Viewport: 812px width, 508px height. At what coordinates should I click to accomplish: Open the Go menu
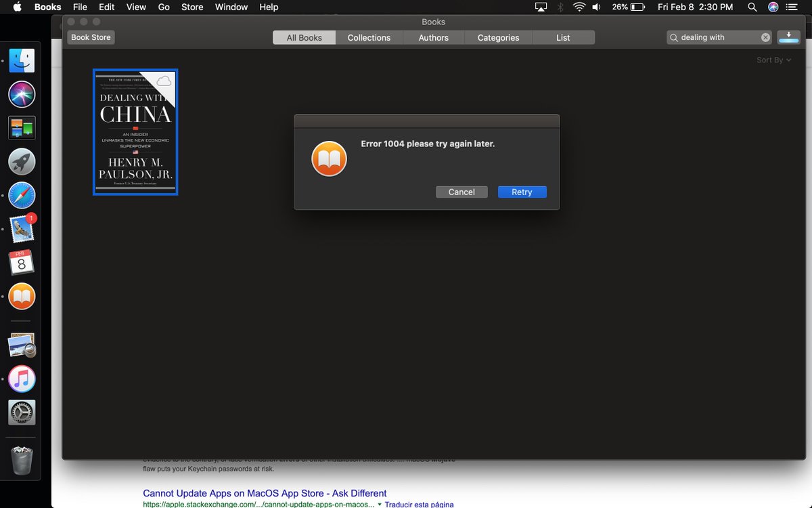(x=164, y=7)
